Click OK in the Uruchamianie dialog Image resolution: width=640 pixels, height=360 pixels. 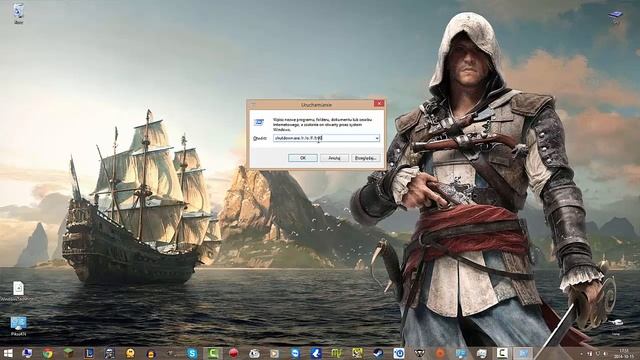(x=302, y=158)
